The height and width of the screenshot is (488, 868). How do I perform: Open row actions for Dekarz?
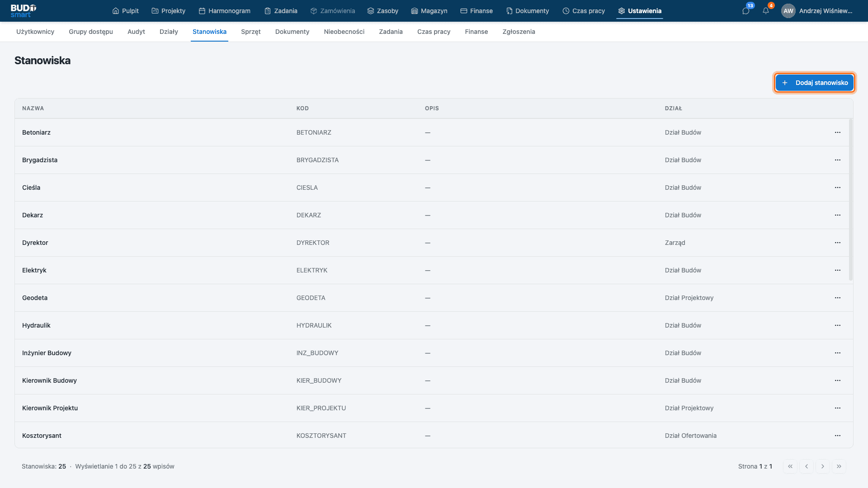[838, 215]
